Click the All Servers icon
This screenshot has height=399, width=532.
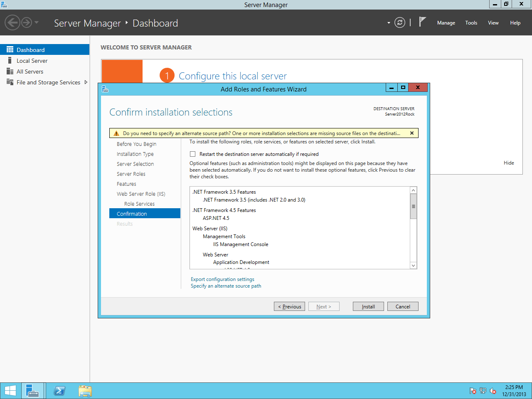(x=10, y=71)
